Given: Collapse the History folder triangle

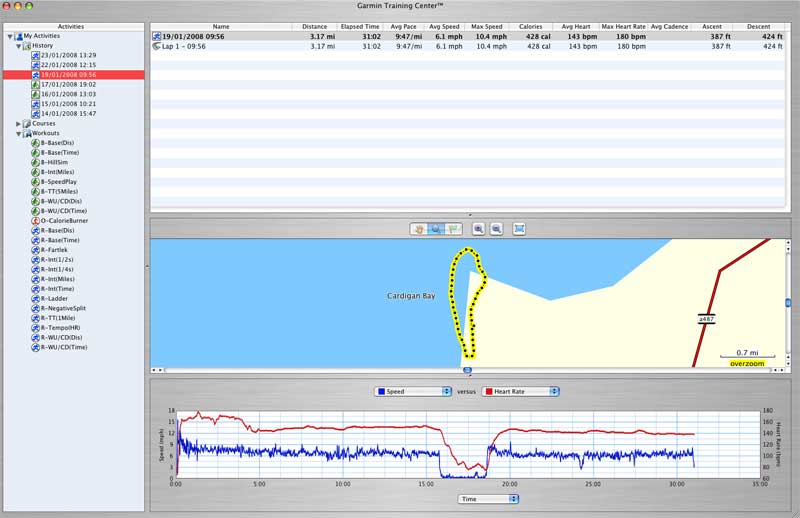Looking at the screenshot, I should pos(18,46).
